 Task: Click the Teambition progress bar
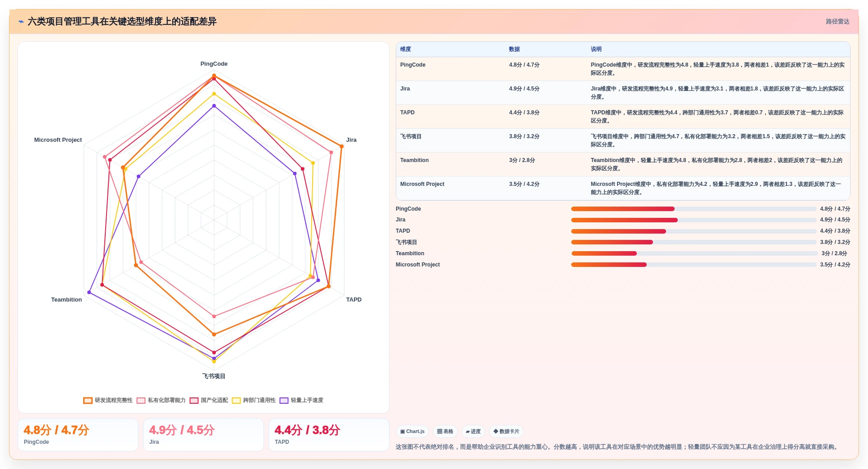click(x=694, y=253)
